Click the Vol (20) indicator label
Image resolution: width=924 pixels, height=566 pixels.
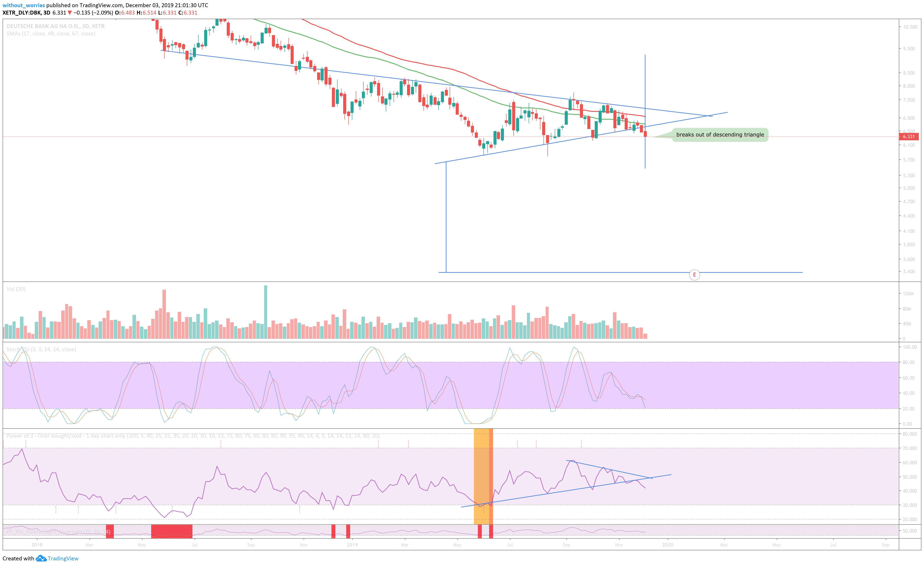16,289
